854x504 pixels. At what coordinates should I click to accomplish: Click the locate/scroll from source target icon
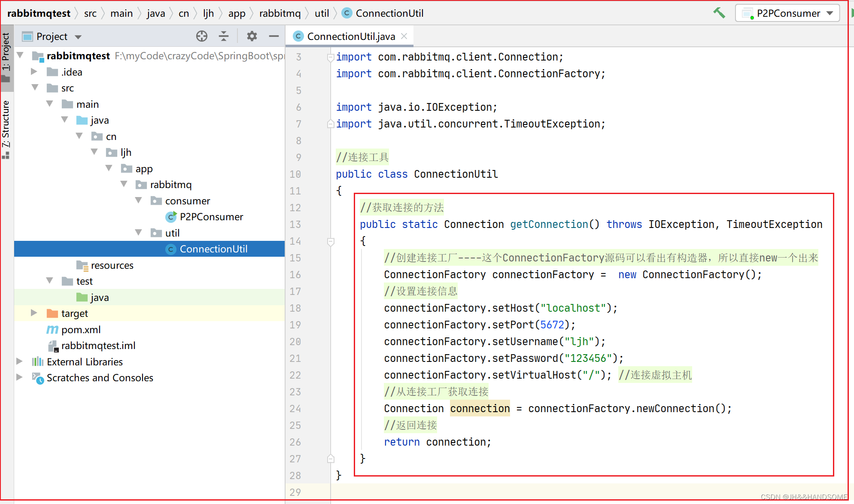(202, 36)
